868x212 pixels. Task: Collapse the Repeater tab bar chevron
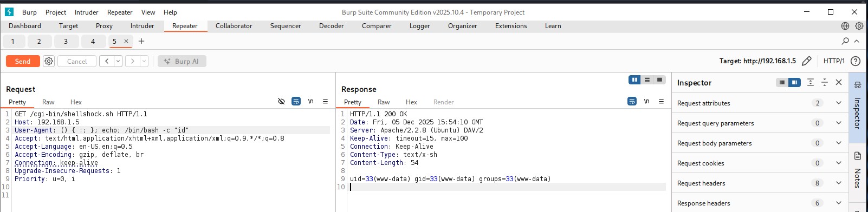(x=857, y=41)
